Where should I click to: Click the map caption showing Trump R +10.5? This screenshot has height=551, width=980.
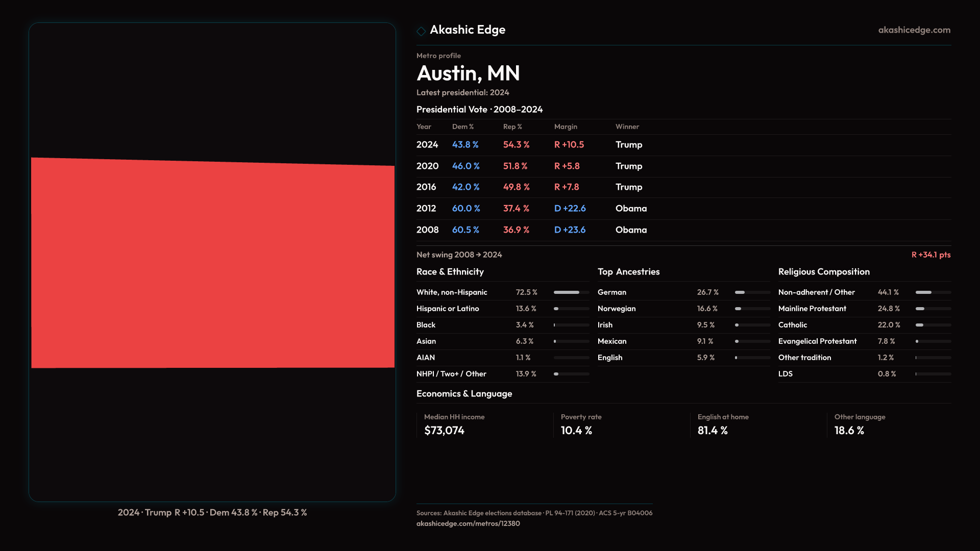pos(212,512)
